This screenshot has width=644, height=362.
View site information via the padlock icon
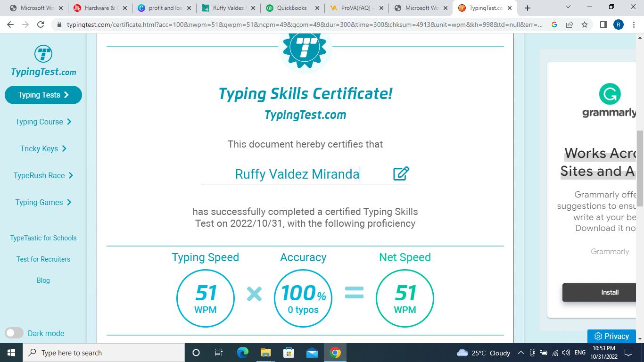(x=59, y=25)
